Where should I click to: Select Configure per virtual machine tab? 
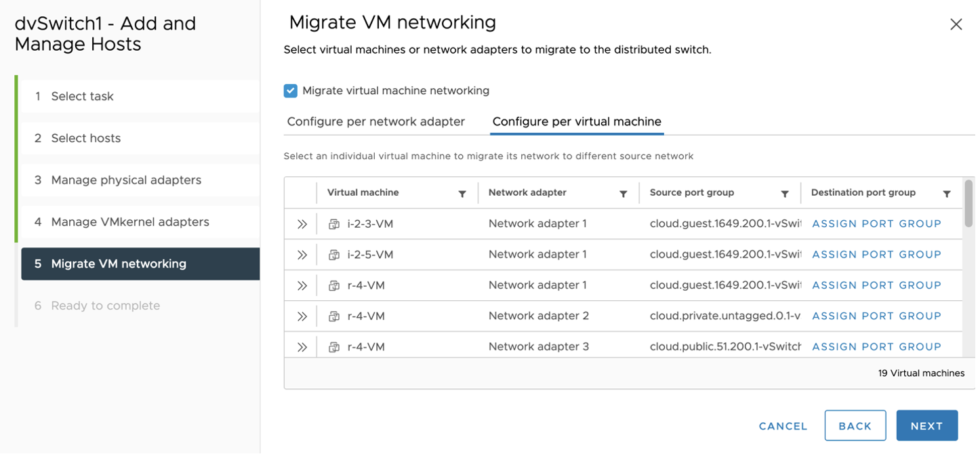[x=577, y=122]
